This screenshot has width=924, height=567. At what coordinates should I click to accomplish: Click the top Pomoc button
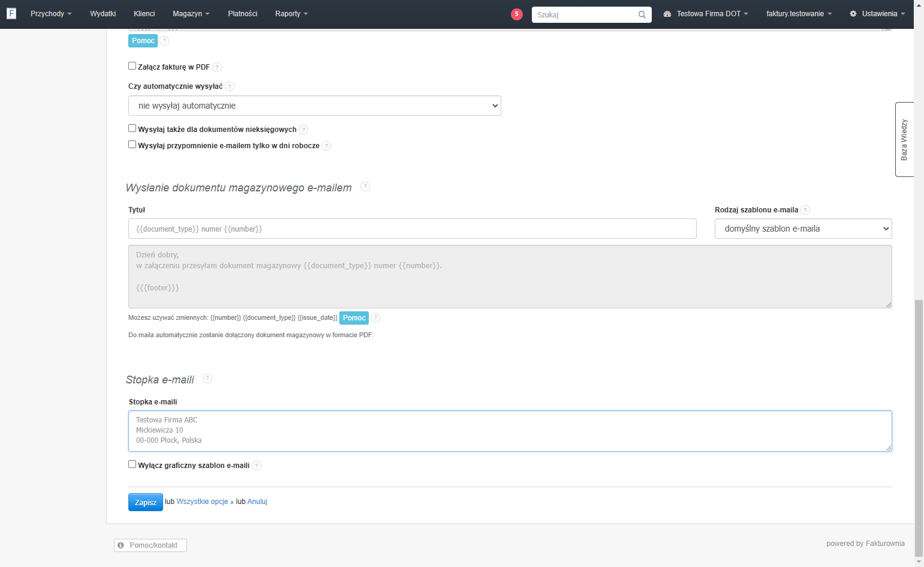143,41
